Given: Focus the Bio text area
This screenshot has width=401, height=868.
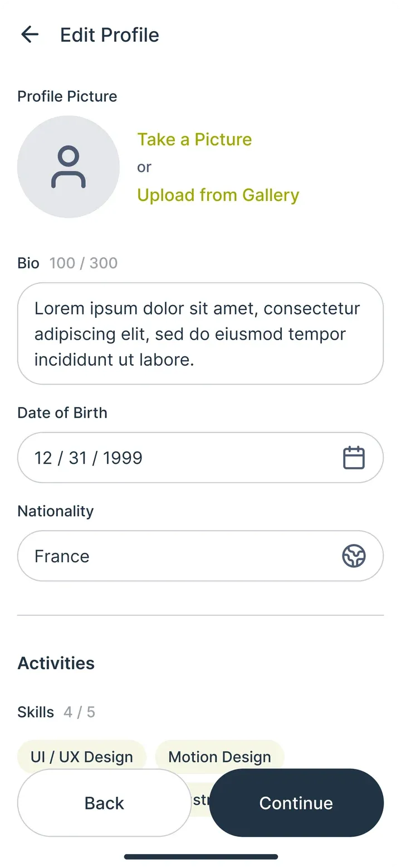Looking at the screenshot, I should coord(200,334).
